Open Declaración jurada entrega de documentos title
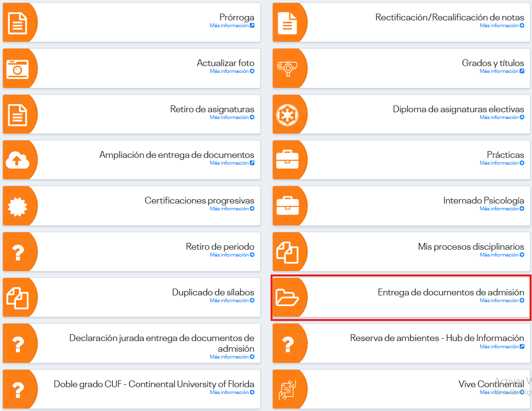The width and height of the screenshot is (532, 411). pyautogui.click(x=161, y=343)
